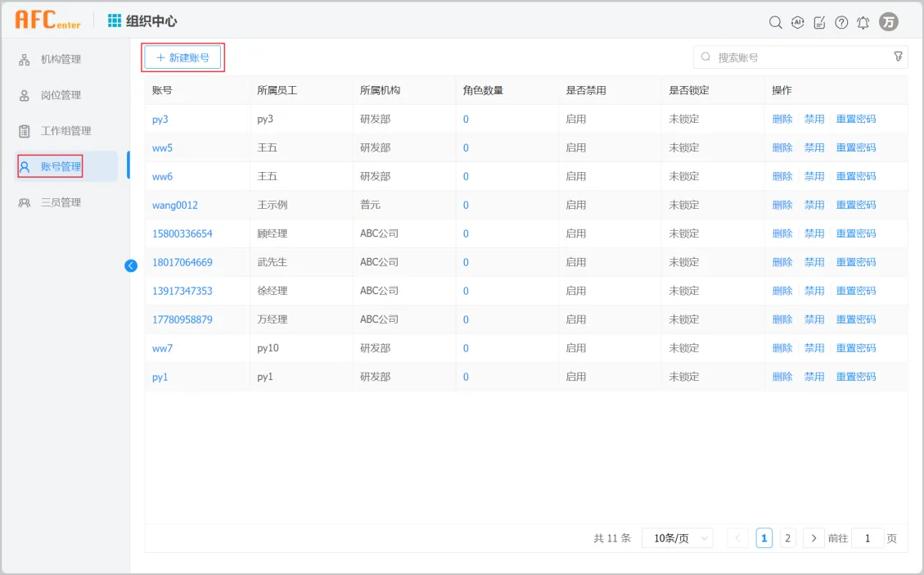Open account link wang0012
Viewport: 924px width, 575px height.
pyautogui.click(x=175, y=205)
